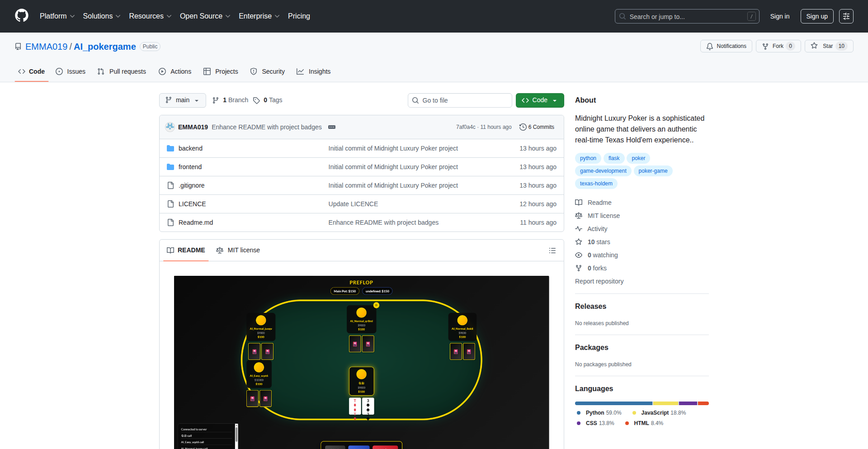Open the texas-holdem topic tag
The width and height of the screenshot is (868, 449).
[596, 184]
